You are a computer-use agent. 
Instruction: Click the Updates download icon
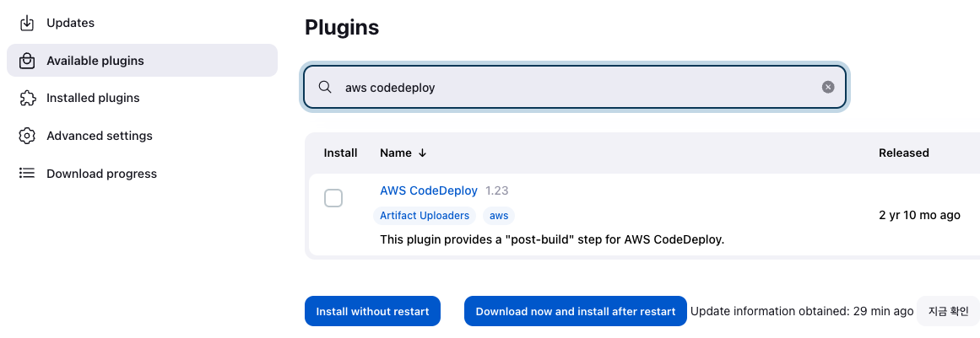click(26, 23)
